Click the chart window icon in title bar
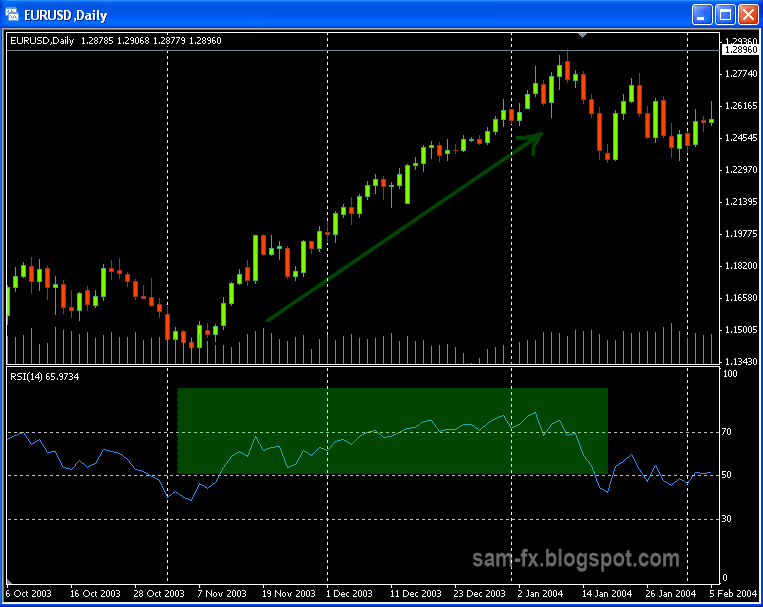This screenshot has height=607, width=763. tap(12, 15)
